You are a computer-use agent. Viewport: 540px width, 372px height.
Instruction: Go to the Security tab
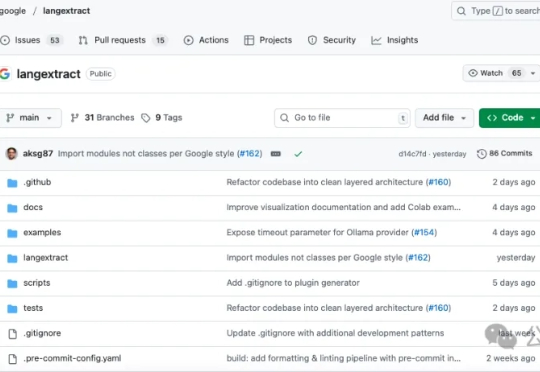click(x=332, y=40)
